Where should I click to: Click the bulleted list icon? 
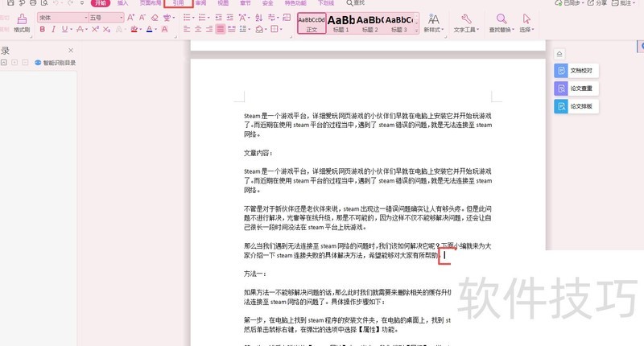point(187,17)
